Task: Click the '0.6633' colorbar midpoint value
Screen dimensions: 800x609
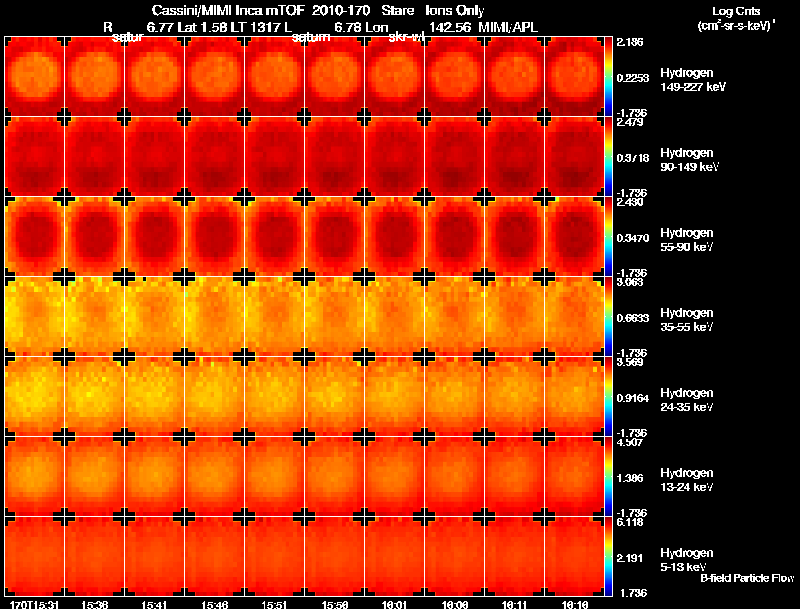Action: pos(633,318)
